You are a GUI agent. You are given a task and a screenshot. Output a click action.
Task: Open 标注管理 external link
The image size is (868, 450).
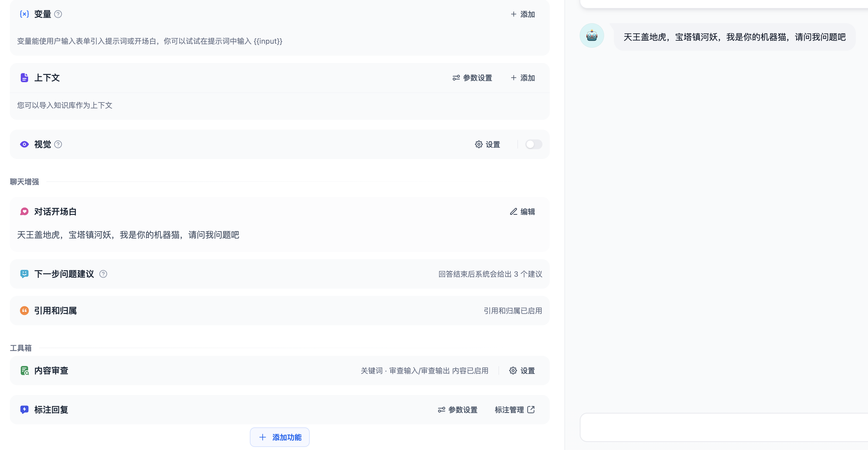click(515, 410)
